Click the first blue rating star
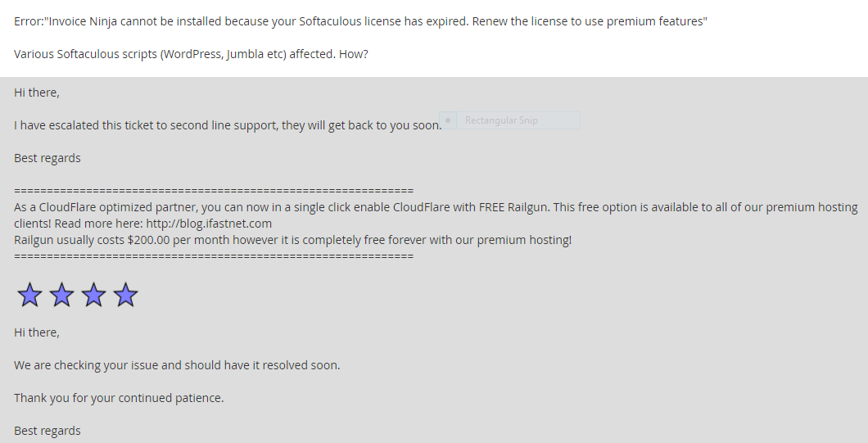 pyautogui.click(x=30, y=295)
